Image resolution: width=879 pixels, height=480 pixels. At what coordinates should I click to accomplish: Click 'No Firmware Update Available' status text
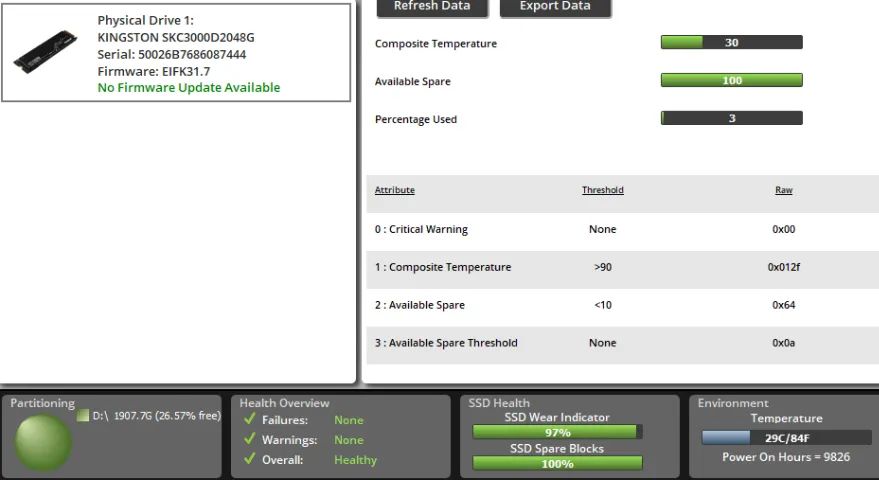coord(189,87)
